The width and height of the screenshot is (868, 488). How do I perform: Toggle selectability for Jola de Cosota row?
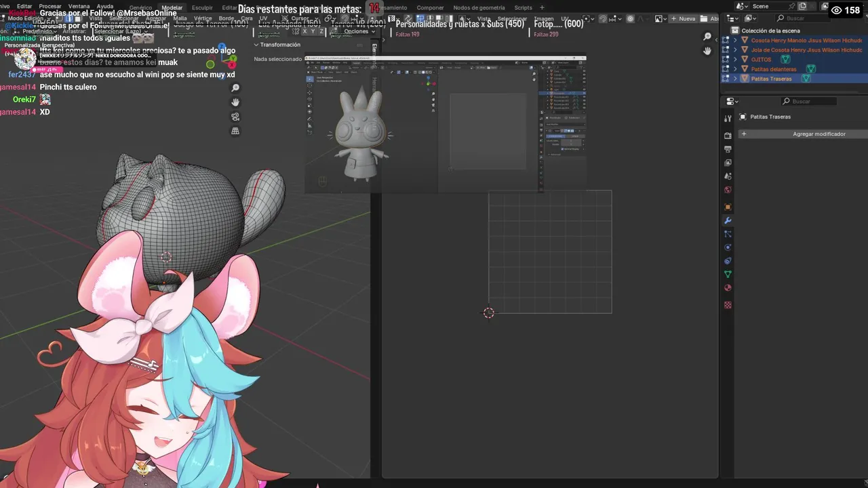pos(726,50)
